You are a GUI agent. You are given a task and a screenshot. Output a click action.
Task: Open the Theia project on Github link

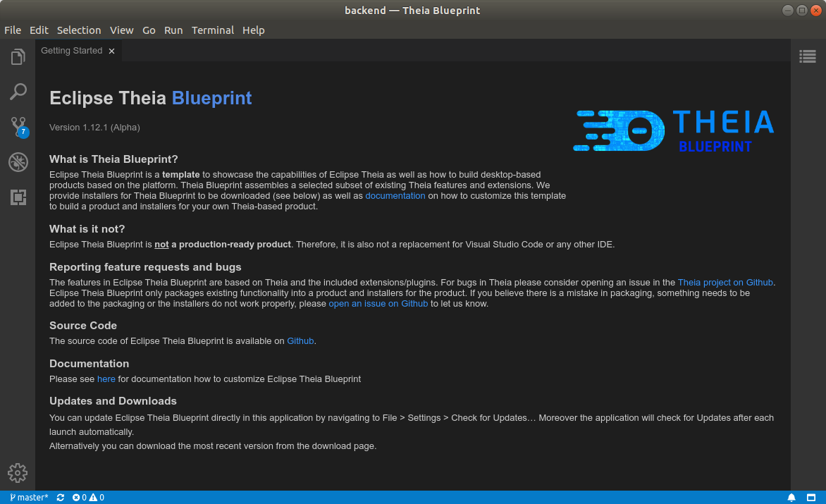point(725,283)
